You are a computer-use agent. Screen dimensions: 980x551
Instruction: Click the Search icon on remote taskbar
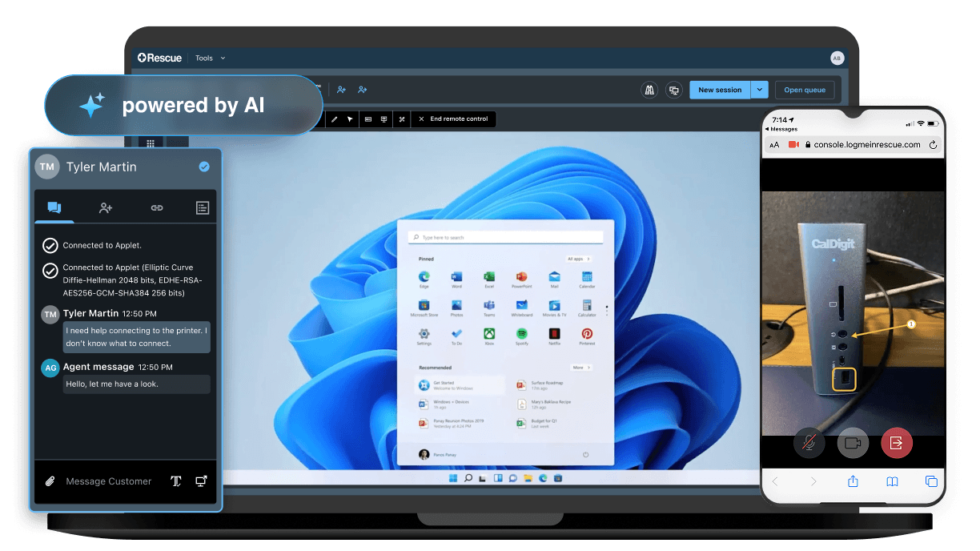[x=468, y=478]
